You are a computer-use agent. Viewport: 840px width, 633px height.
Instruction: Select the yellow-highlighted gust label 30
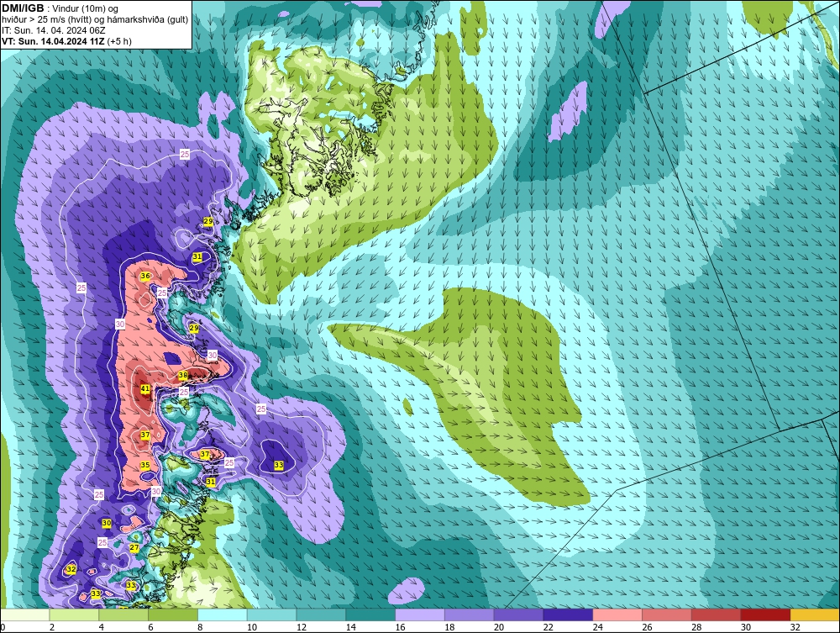[107, 523]
